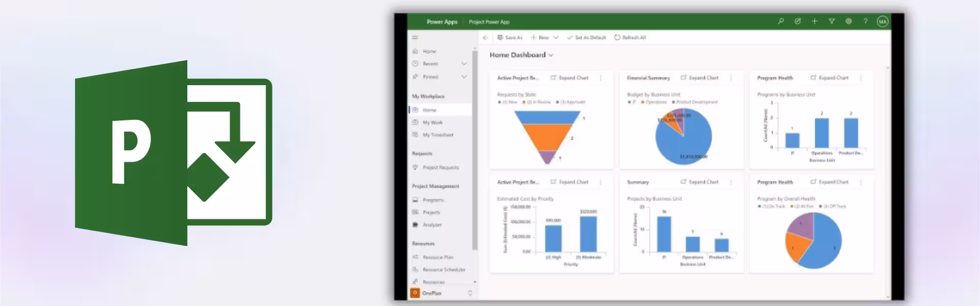Click the plus quick-create icon in header

click(x=815, y=21)
